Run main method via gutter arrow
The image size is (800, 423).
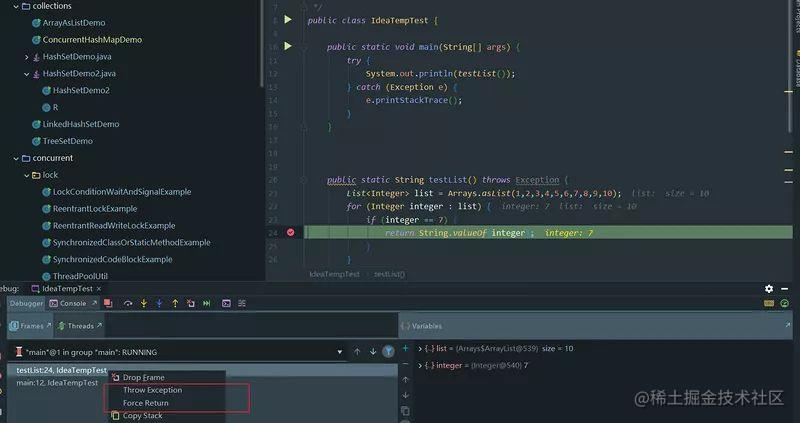[288, 46]
